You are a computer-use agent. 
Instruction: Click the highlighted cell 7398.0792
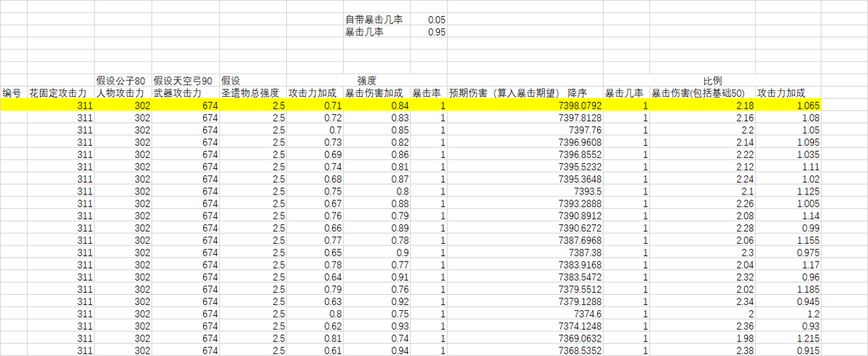pyautogui.click(x=525, y=105)
